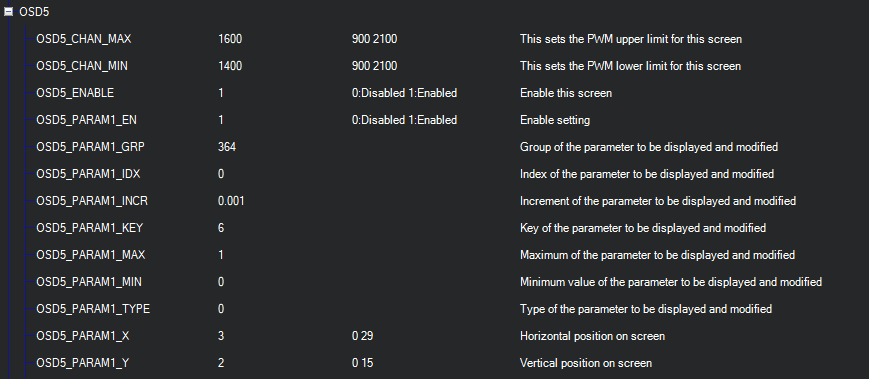Select the OSD5_CHAN_MIN parameter name
Screen dimensions: 869x379
(81, 66)
